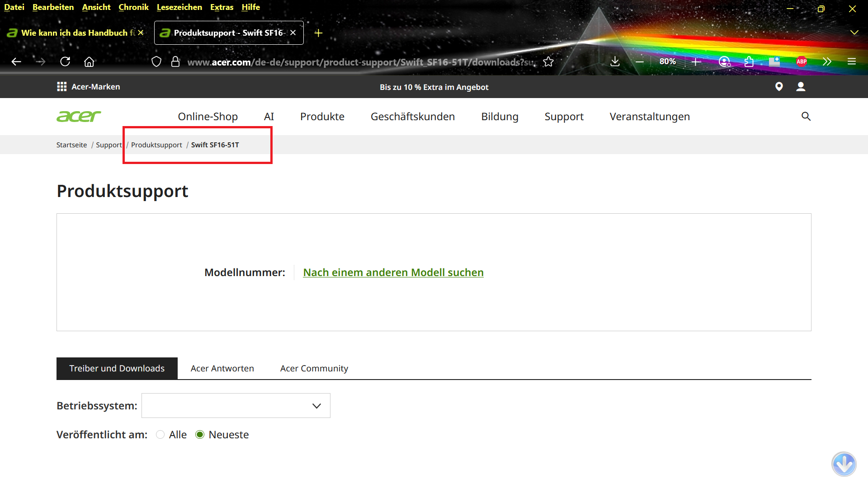Open the Ansicht menu
The width and height of the screenshot is (868, 488).
(x=96, y=7)
